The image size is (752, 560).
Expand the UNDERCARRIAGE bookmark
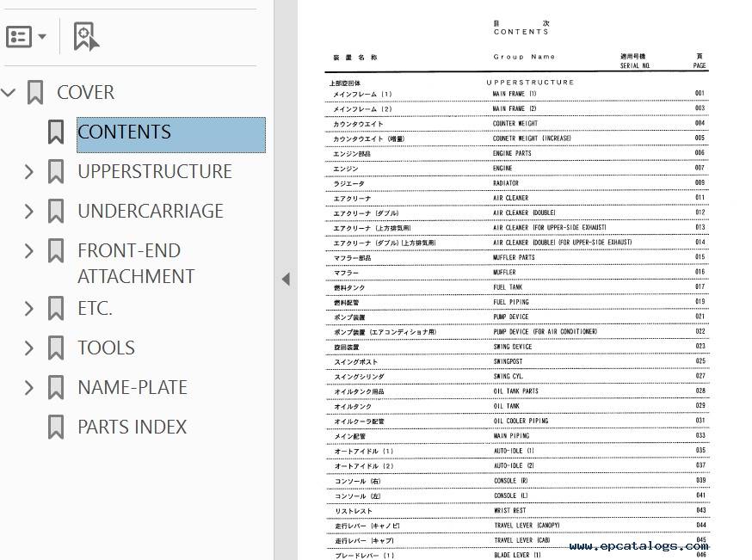tap(29, 211)
